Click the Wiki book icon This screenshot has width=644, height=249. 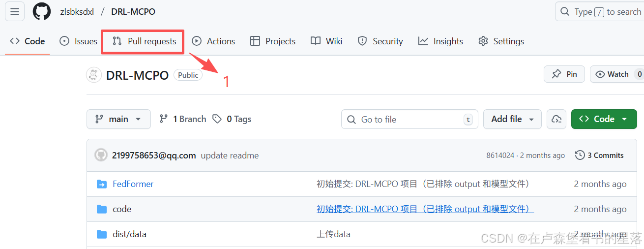click(316, 41)
